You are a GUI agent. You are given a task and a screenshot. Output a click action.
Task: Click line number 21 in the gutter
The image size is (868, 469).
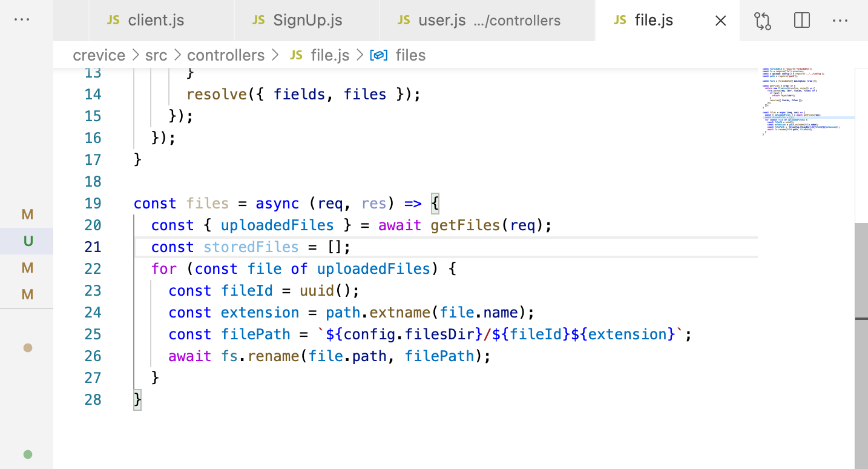93,247
